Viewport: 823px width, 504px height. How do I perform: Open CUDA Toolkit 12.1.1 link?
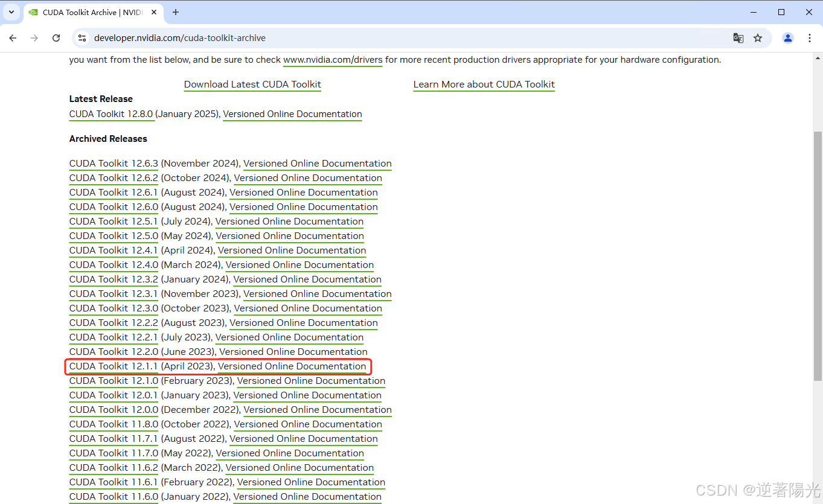click(x=114, y=366)
